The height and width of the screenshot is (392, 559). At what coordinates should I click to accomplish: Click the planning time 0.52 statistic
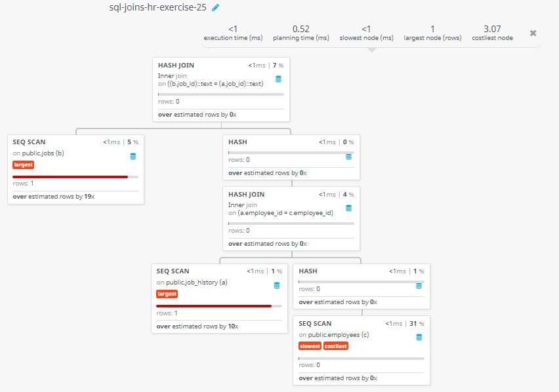pos(301,33)
